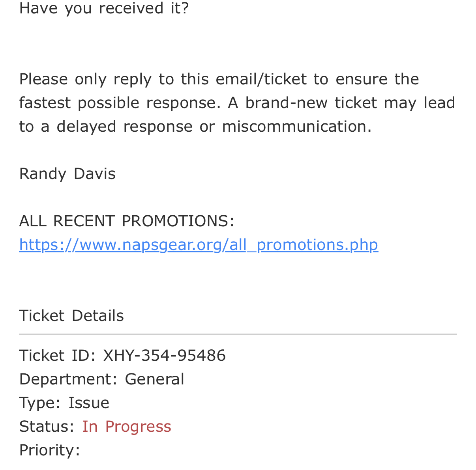Click the Department: General line
This screenshot has height=470, width=476.
tap(102, 379)
